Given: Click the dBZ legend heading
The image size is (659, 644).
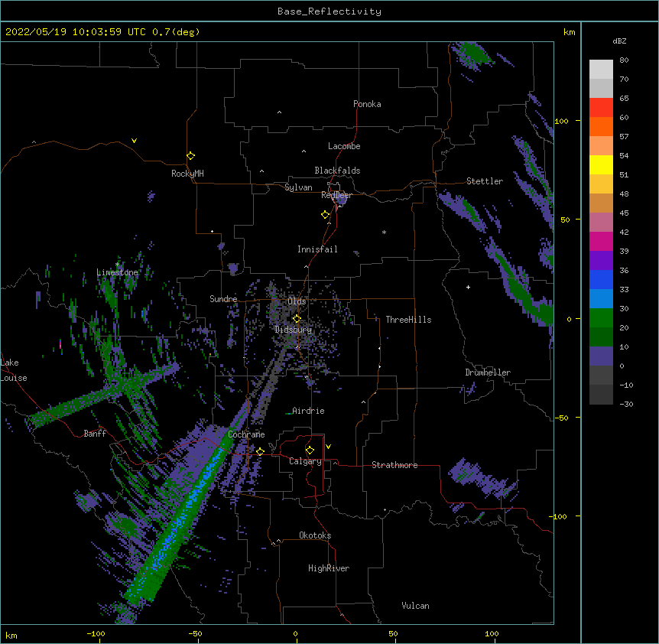Looking at the screenshot, I should coord(619,41).
